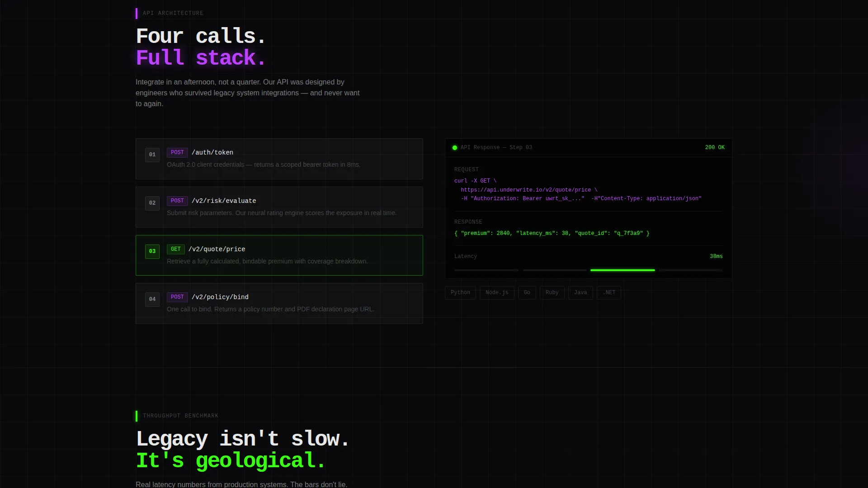Screen dimensions: 868x488
Task: Choose the Node.js language tag
Action: coord(497,293)
